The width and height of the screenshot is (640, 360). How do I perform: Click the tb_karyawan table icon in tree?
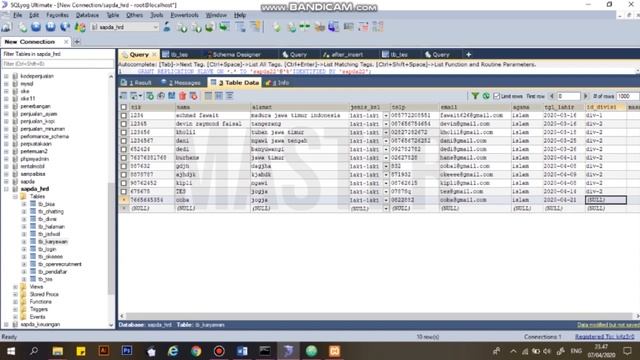33,242
